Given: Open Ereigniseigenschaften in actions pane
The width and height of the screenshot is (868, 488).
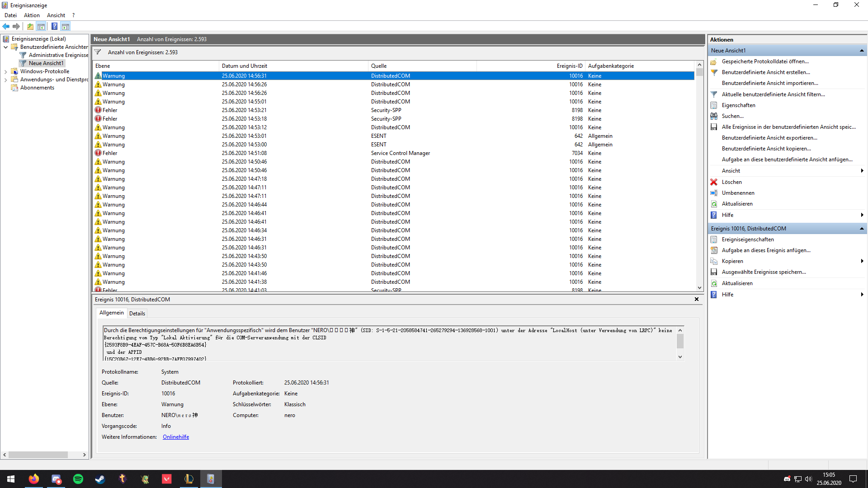Looking at the screenshot, I should pyautogui.click(x=747, y=239).
